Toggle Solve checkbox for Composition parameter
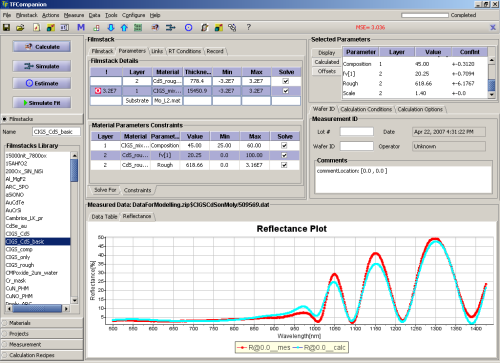 click(x=284, y=145)
